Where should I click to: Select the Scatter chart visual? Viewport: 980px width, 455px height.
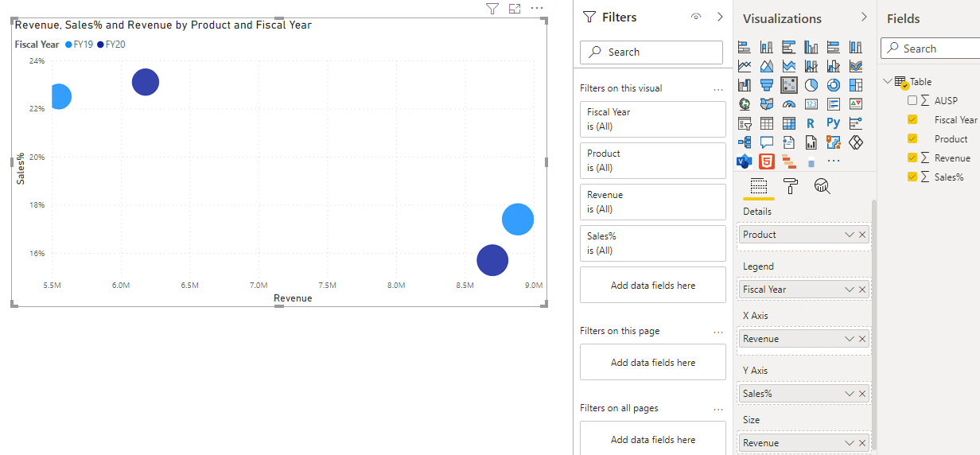[x=789, y=85]
